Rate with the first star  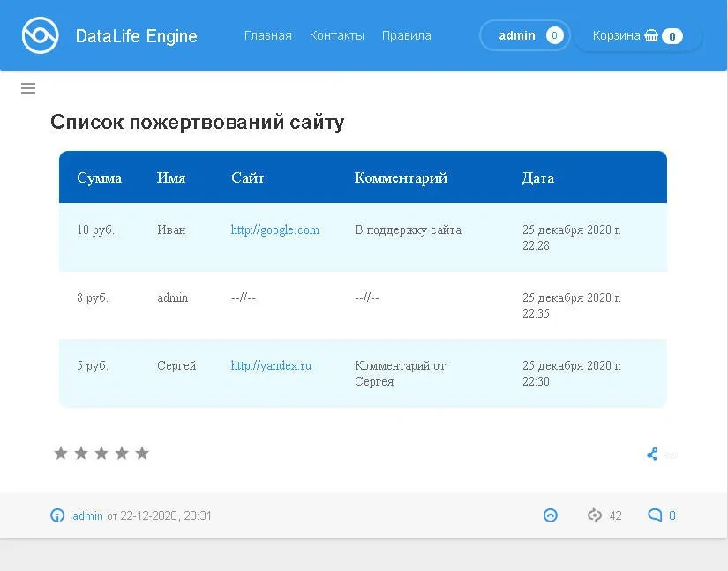point(61,453)
